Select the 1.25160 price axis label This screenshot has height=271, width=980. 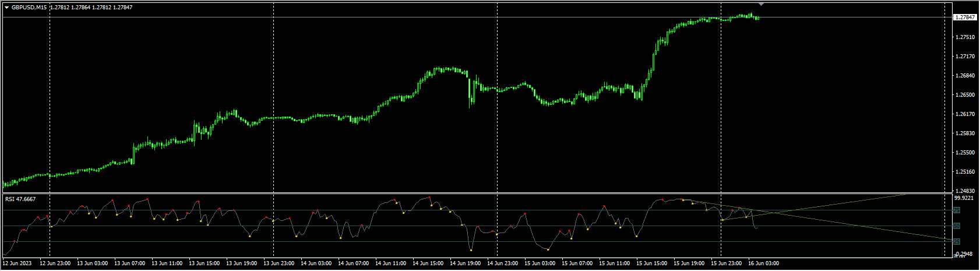965,172
